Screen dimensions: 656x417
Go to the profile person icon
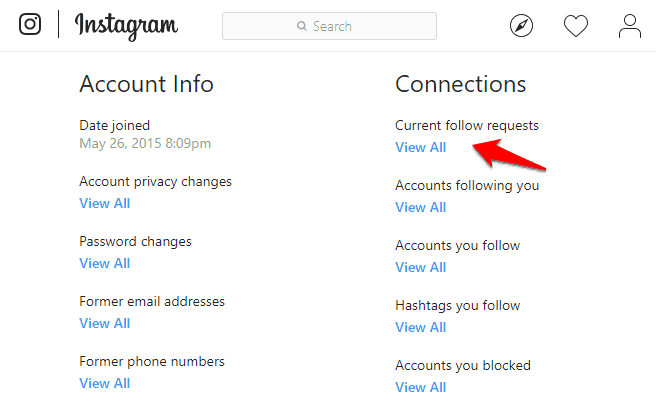(x=630, y=26)
